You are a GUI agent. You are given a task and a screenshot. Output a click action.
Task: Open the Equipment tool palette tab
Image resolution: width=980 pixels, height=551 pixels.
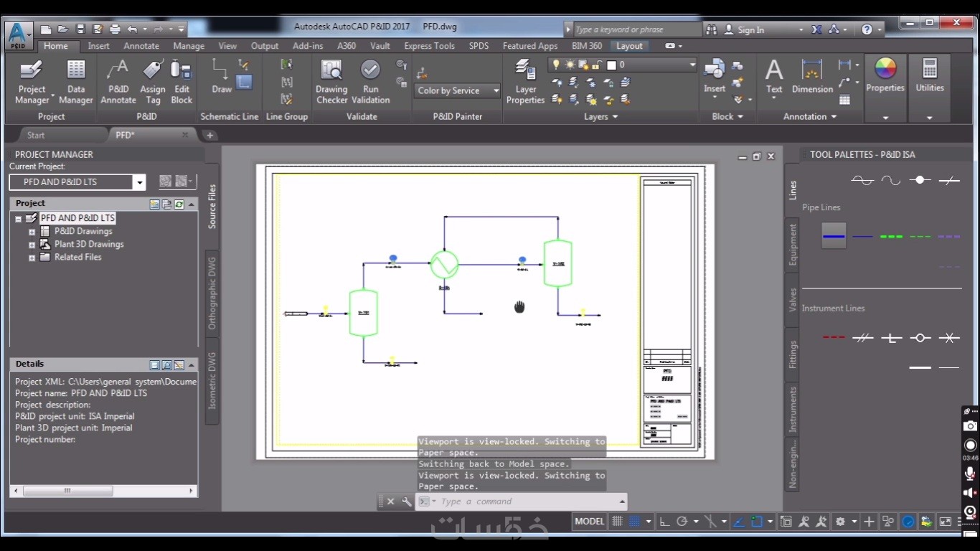click(793, 245)
